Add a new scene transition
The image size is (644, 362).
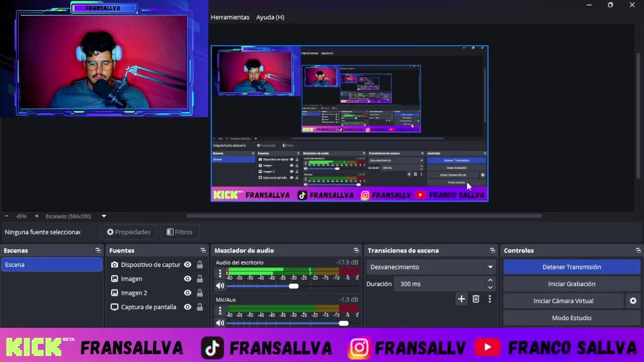point(461,299)
